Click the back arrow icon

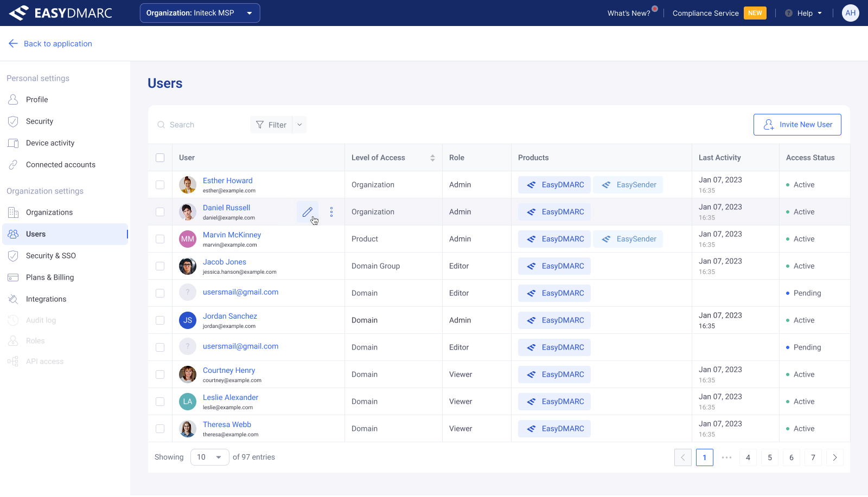13,43
